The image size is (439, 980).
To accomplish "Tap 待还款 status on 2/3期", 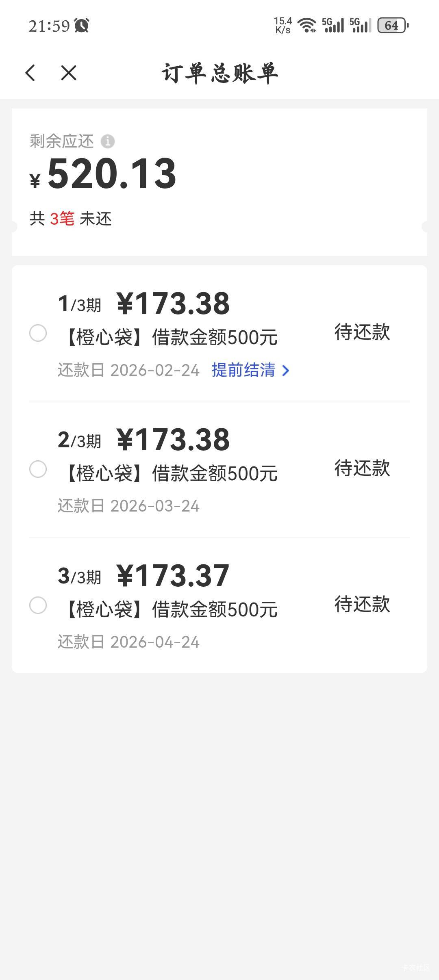I will pos(362,468).
